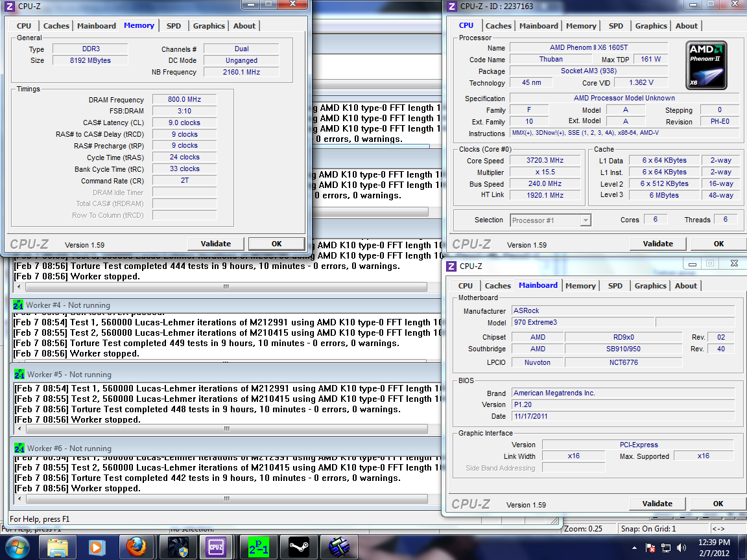Click Multiplier x 15.5 value
Image resolution: width=747 pixels, height=560 pixels.
tap(545, 172)
